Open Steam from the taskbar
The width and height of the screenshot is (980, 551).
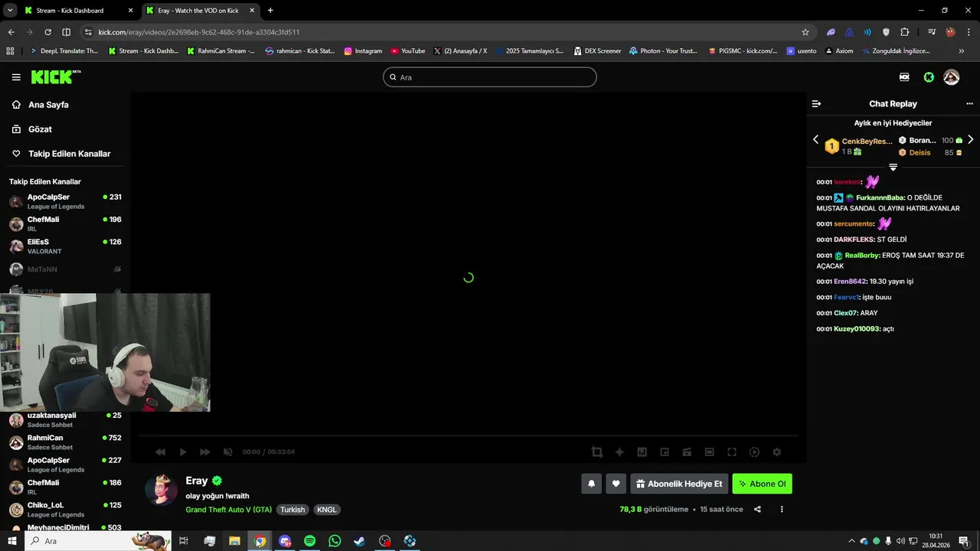click(360, 541)
